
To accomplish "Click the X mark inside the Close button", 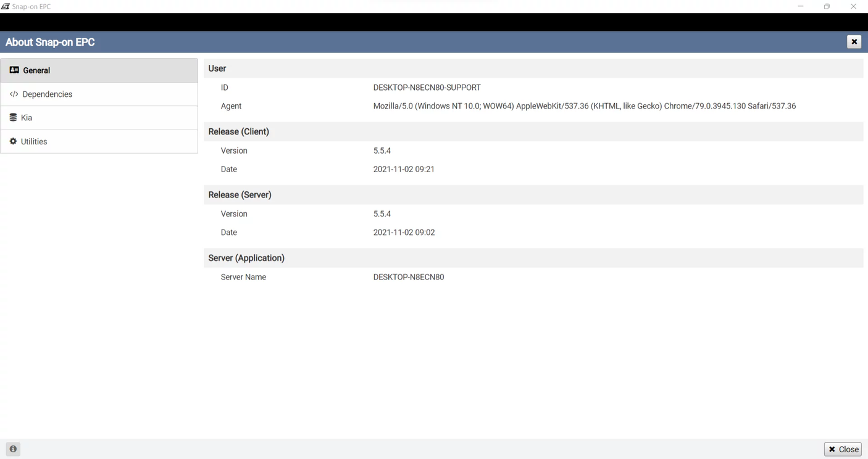I will pyautogui.click(x=832, y=449).
